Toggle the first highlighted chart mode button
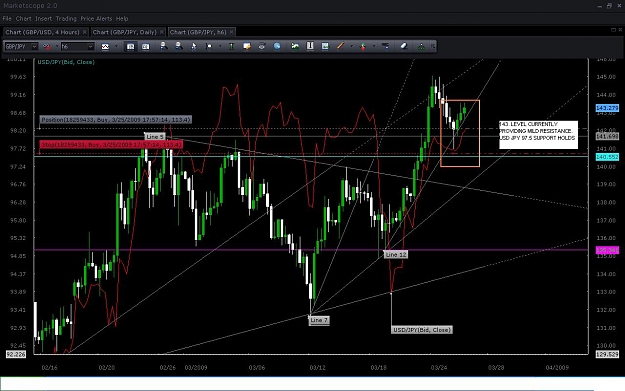The height and width of the screenshot is (391, 625). (x=130, y=47)
